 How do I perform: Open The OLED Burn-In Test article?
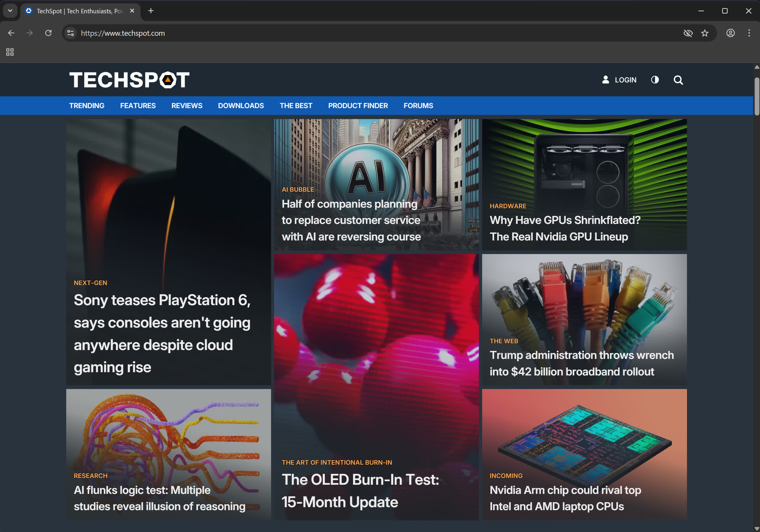coord(360,491)
